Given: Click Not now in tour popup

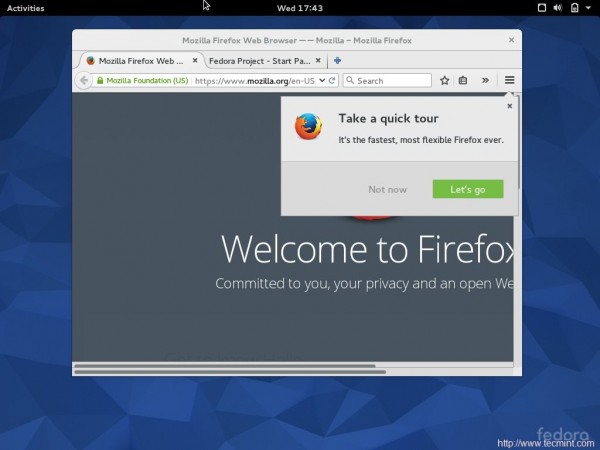Looking at the screenshot, I should pos(387,189).
